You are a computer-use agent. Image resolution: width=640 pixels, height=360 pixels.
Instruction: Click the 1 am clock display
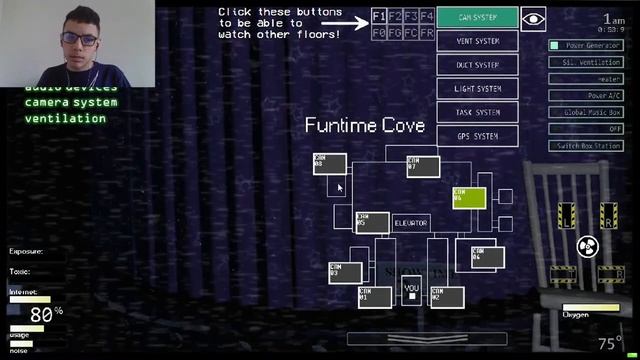pos(614,19)
